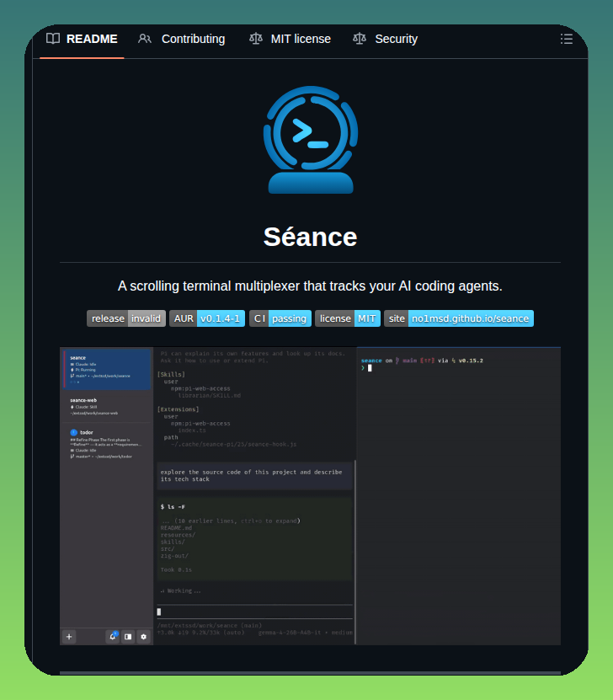The image size is (613, 700).
Task: Switch to the Security tab
Action: click(386, 39)
